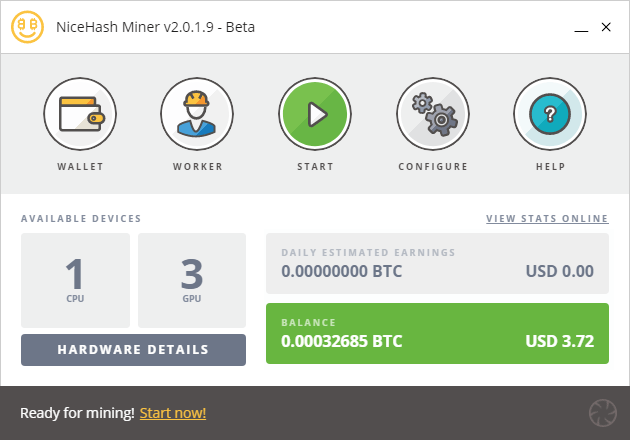Open the Configure gears icon
The image size is (630, 440).
pos(433,114)
